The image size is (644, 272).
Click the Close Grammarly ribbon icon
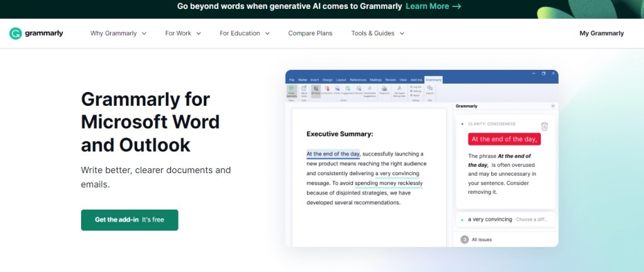(x=291, y=91)
